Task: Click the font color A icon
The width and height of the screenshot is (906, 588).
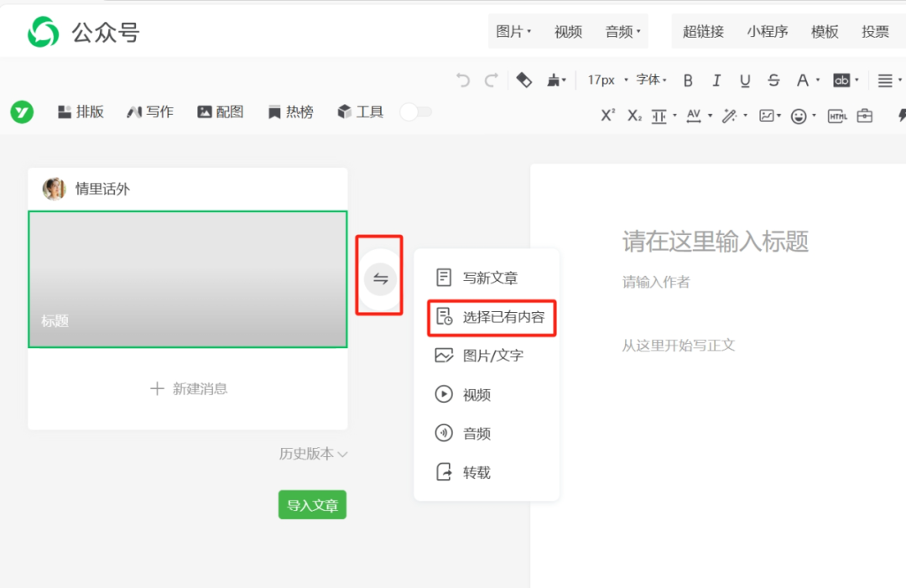Action: tap(803, 81)
